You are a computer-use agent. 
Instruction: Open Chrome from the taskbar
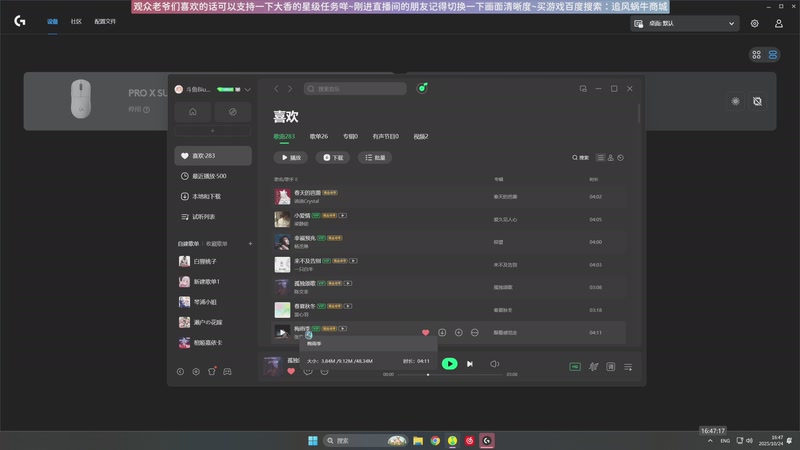coord(435,440)
